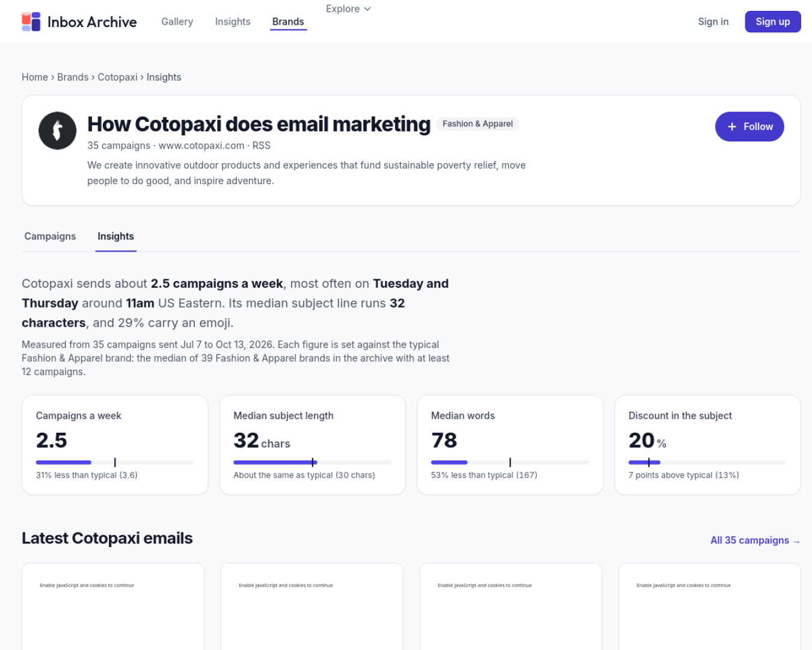The width and height of the screenshot is (812, 650).
Task: Click the 2.5 campaigns a week value
Action: [52, 440]
